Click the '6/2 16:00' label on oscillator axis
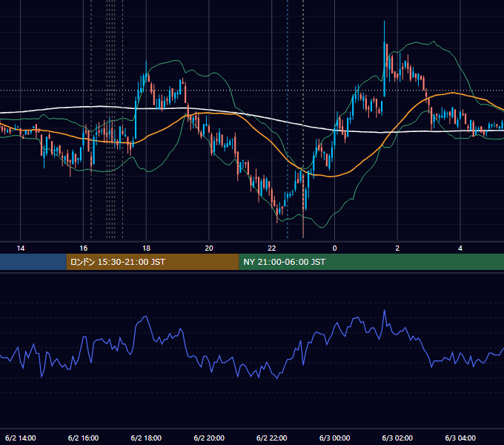The height and width of the screenshot is (445, 504). 83,438
